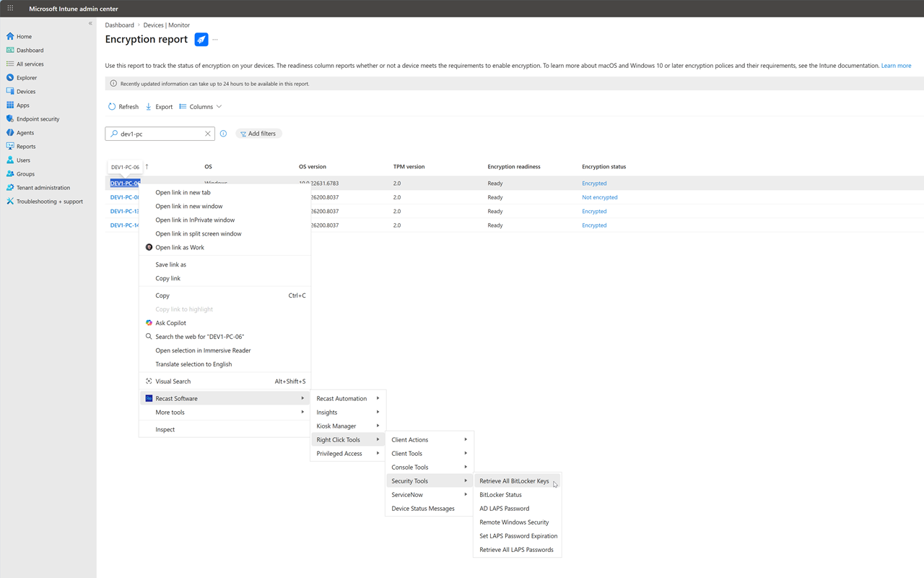The image size is (924, 578).
Task: Click the Home icon in sidebar
Action: pyautogui.click(x=10, y=36)
